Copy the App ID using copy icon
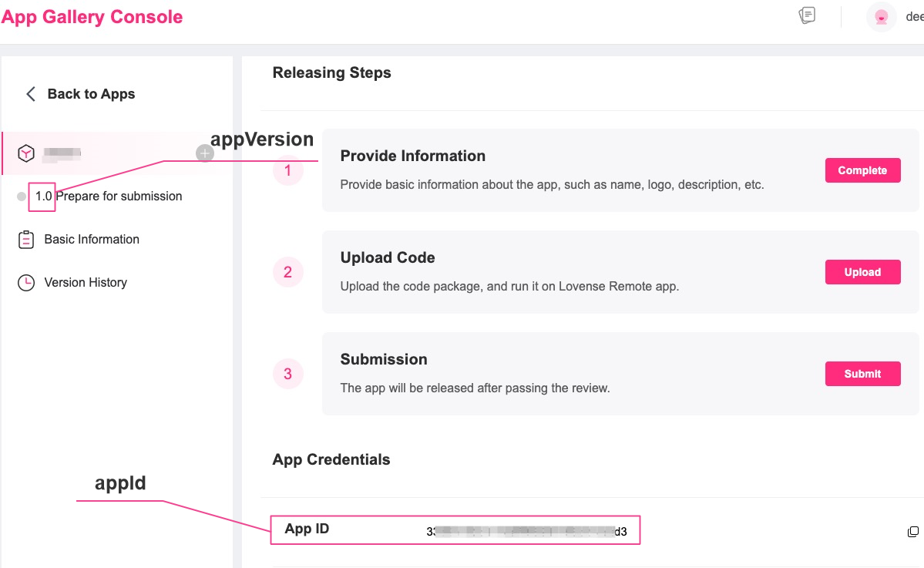The height and width of the screenshot is (568, 924). pyautogui.click(x=913, y=532)
